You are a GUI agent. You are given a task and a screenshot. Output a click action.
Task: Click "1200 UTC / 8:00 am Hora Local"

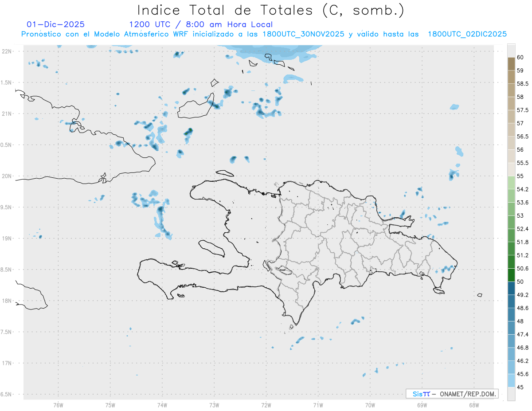[x=201, y=24]
